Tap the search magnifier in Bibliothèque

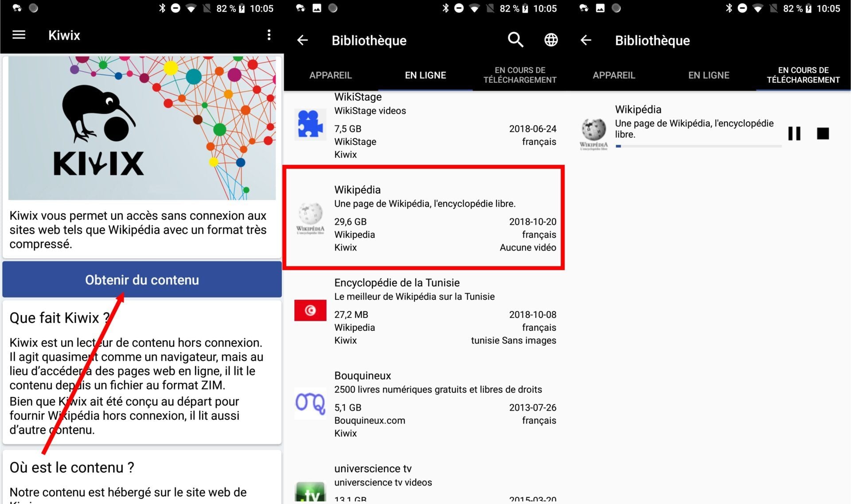click(x=515, y=40)
